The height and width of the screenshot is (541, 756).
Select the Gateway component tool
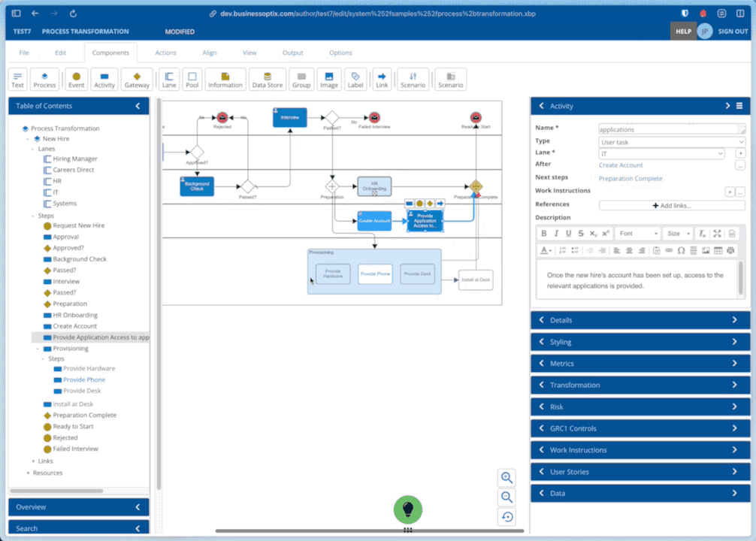click(137, 80)
